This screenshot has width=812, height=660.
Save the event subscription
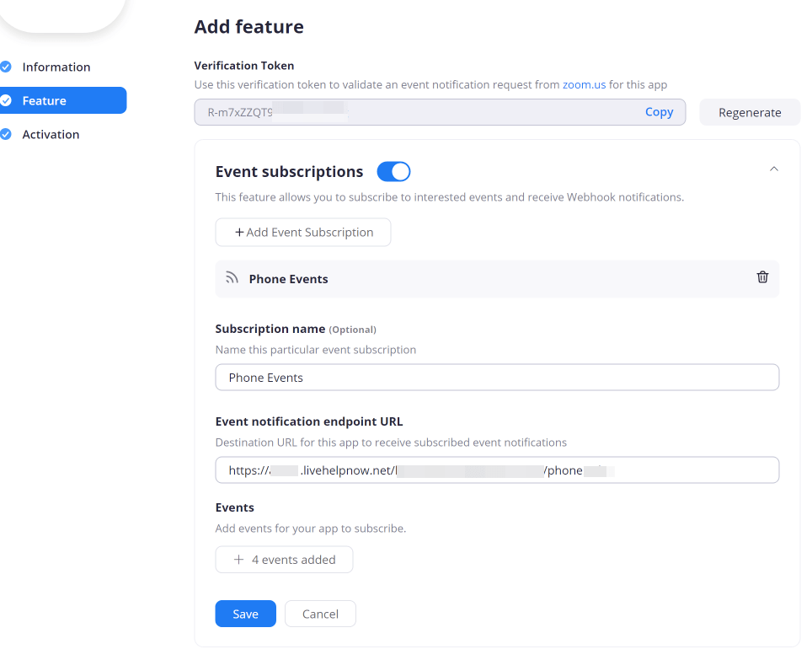coord(245,614)
